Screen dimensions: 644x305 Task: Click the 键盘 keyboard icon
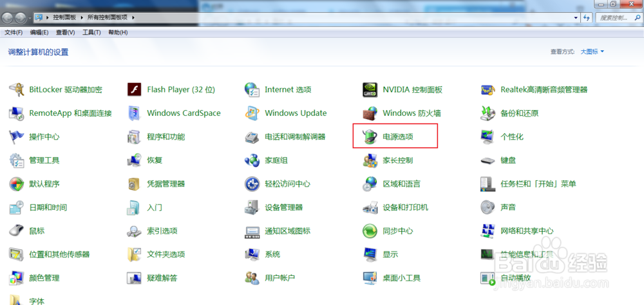[x=488, y=160]
